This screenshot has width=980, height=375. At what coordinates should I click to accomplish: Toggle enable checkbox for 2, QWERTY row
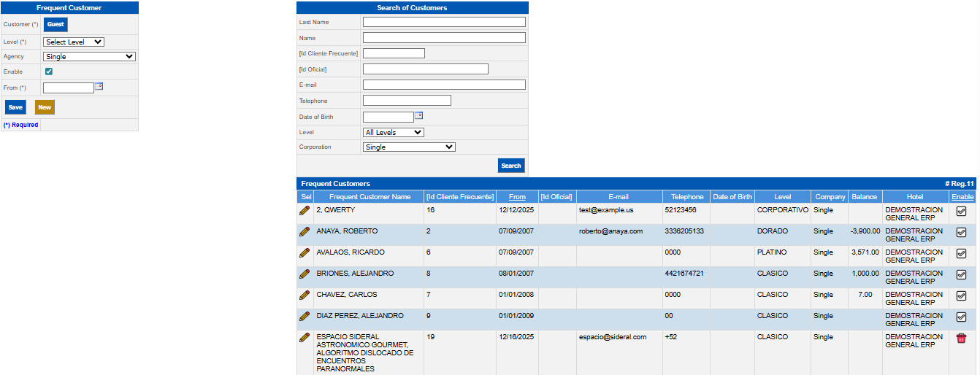(x=961, y=212)
